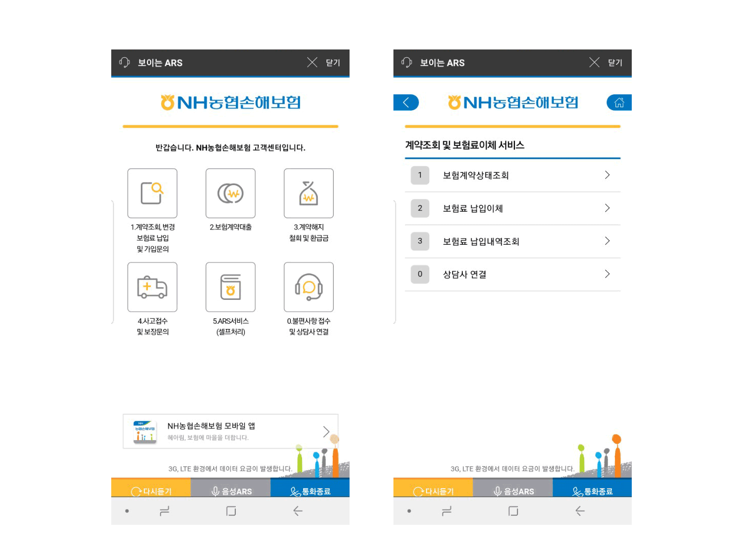The height and width of the screenshot is (560, 743).
Task: Open contract lookup icon 1.계약조회, 변경
Action: [153, 193]
